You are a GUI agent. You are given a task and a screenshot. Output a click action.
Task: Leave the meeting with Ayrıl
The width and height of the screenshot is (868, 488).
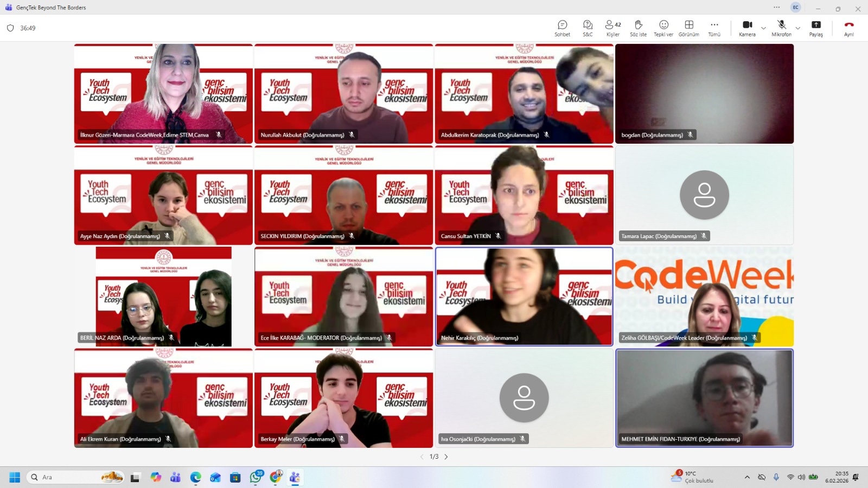(848, 28)
